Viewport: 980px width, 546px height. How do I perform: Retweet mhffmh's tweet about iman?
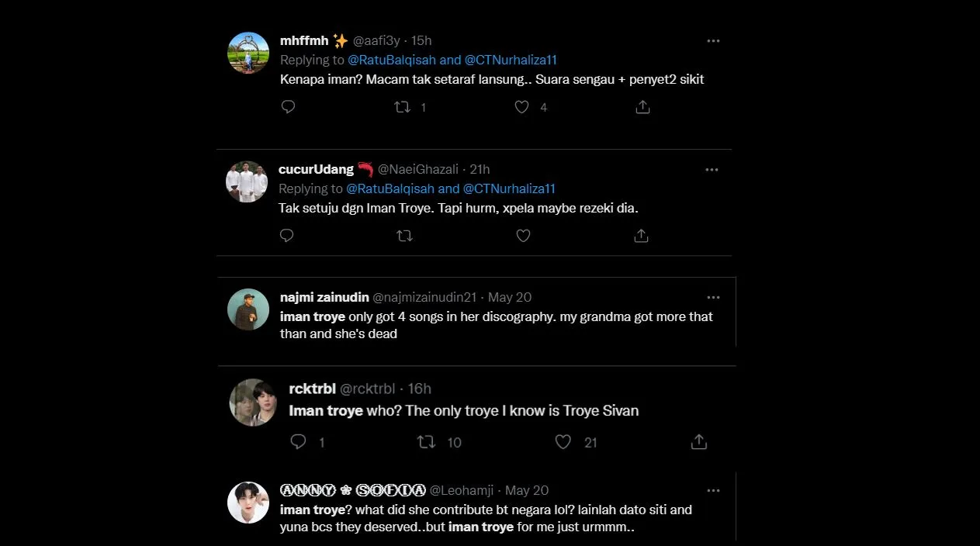point(403,107)
